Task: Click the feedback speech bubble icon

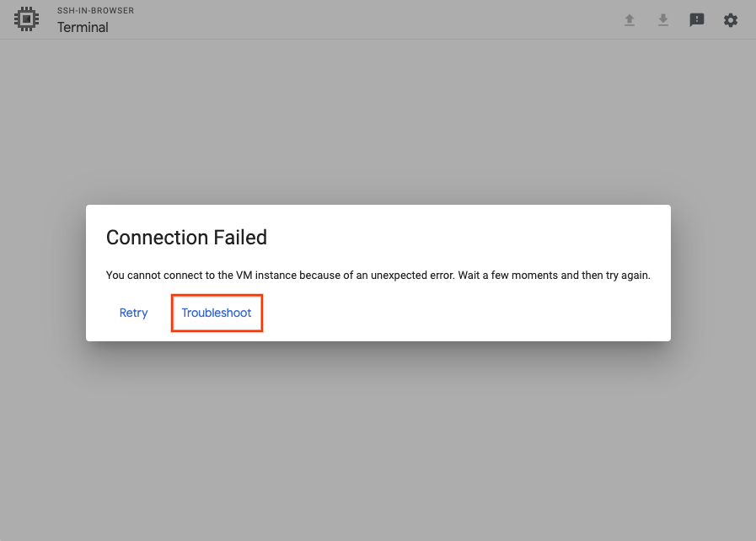Action: pos(696,19)
